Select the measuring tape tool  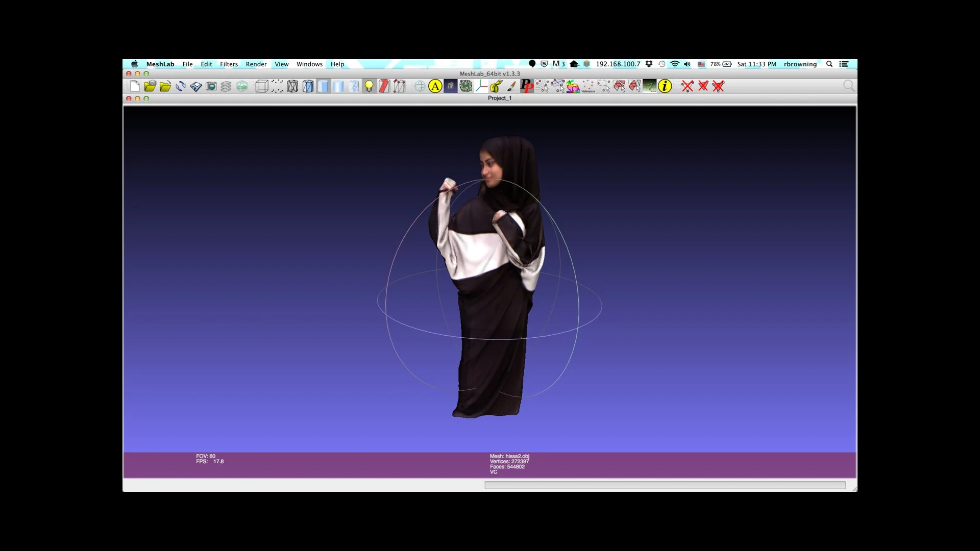(496, 86)
